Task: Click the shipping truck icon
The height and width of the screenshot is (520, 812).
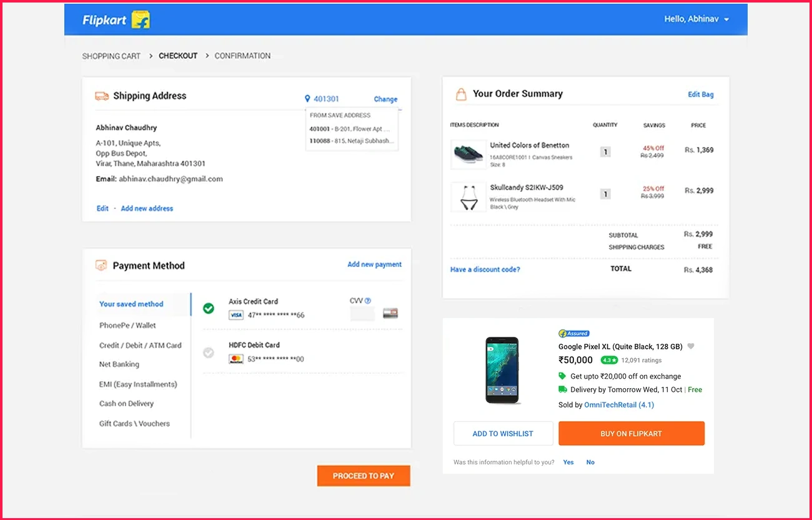Action: tap(102, 96)
